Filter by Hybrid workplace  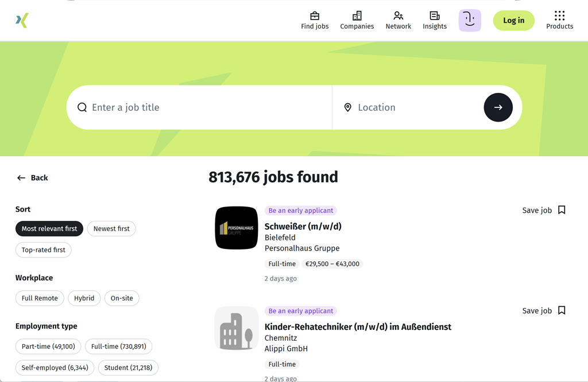84,298
